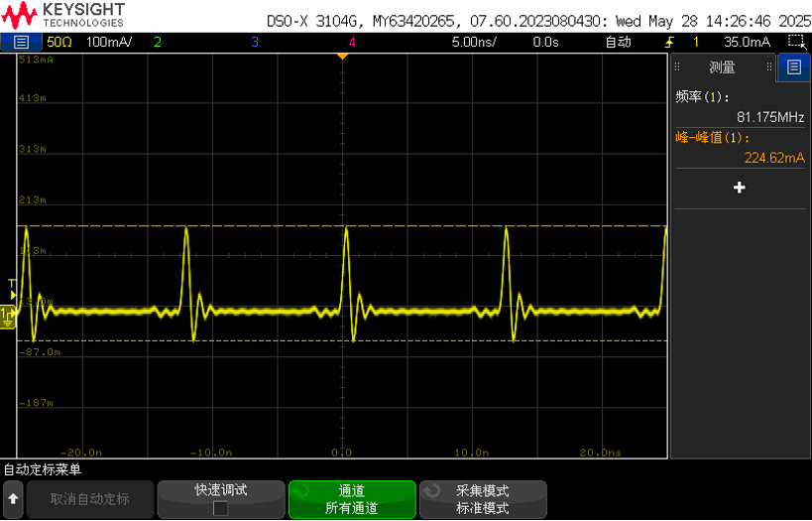Click the upper dashed orange cursor line
The height and width of the screenshot is (521, 812).
342,226
